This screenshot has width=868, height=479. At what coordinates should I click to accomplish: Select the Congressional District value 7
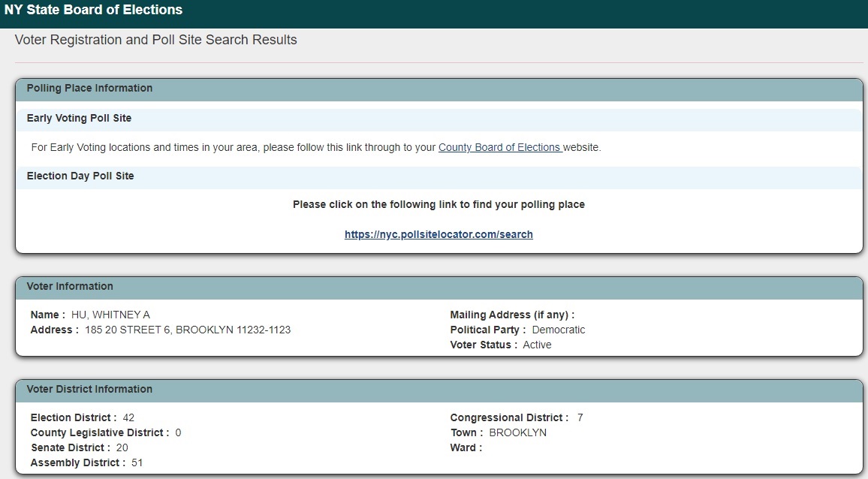click(x=580, y=417)
